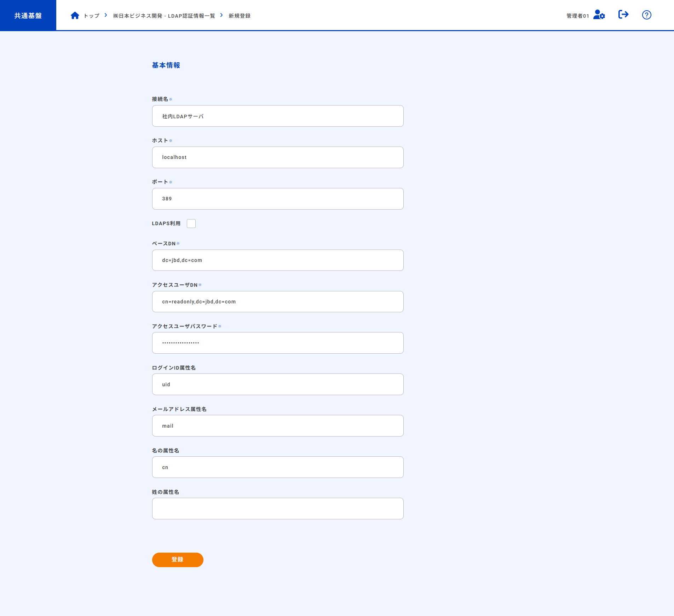Enable the LDAPS利用 checkbox

[191, 224]
